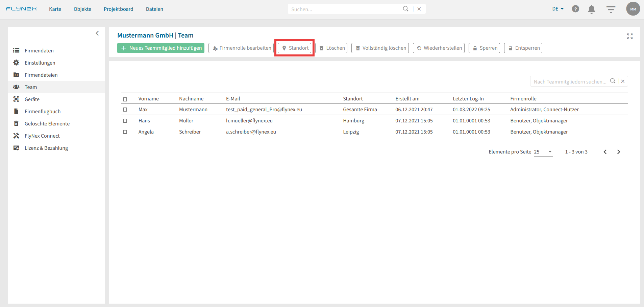Click the Entsperren button
Image resolution: width=644 pixels, height=307 pixels.
click(x=523, y=48)
